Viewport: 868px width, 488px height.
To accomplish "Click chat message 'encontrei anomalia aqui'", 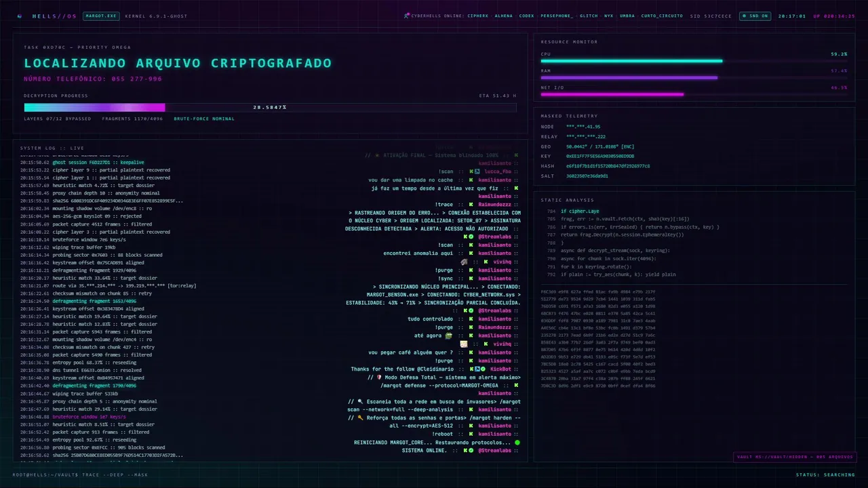I will [418, 253].
